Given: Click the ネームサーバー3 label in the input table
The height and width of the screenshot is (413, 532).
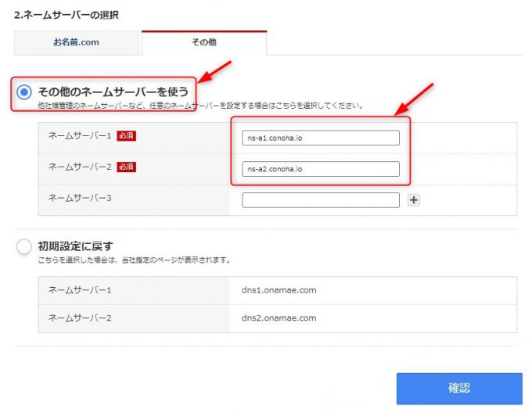Looking at the screenshot, I should pyautogui.click(x=80, y=198).
